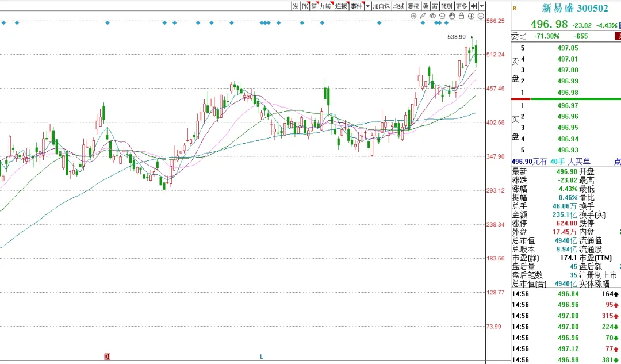Click 总市值 value 4940亿

click(566, 241)
